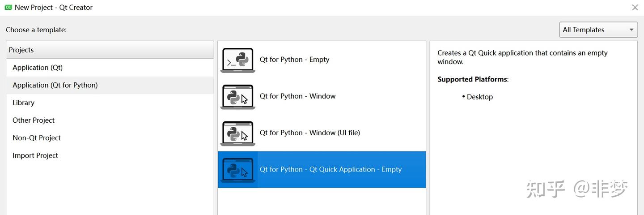Click the Qt for Python - Empty terminal icon

(237, 60)
